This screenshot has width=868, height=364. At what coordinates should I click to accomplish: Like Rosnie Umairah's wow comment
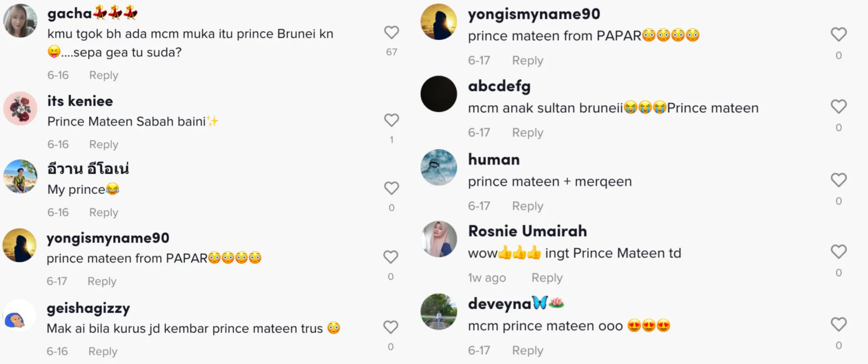click(x=838, y=252)
